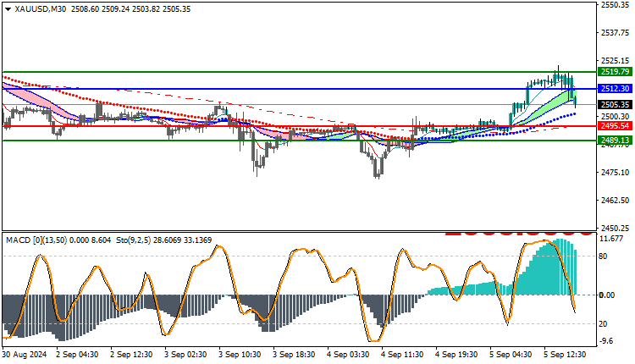Click the 5 Sep 04:30 time label
Viewport: 635px width, 364px height.
tap(511, 355)
